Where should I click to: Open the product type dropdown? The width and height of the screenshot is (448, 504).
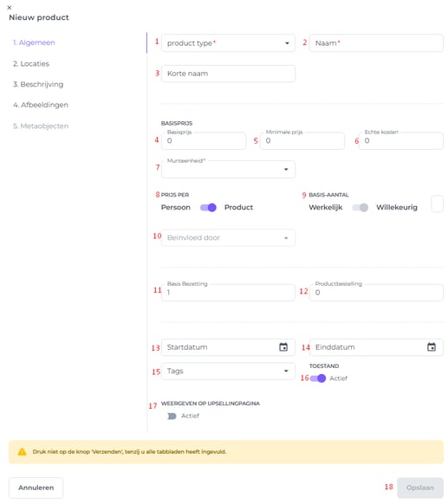click(228, 43)
